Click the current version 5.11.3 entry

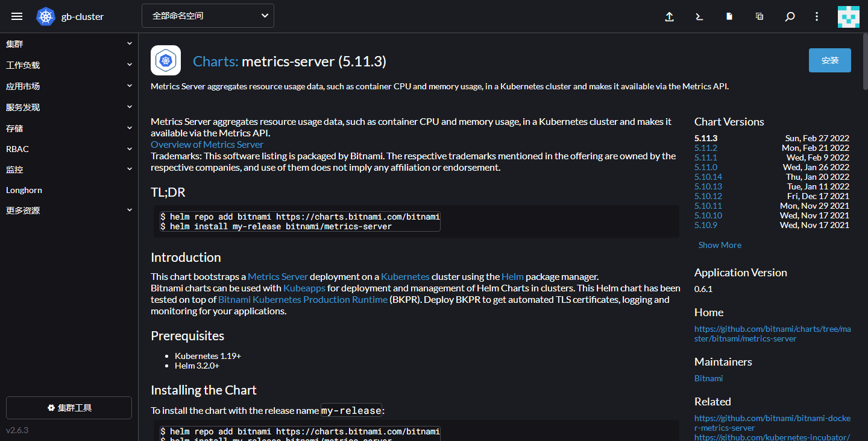(x=706, y=138)
